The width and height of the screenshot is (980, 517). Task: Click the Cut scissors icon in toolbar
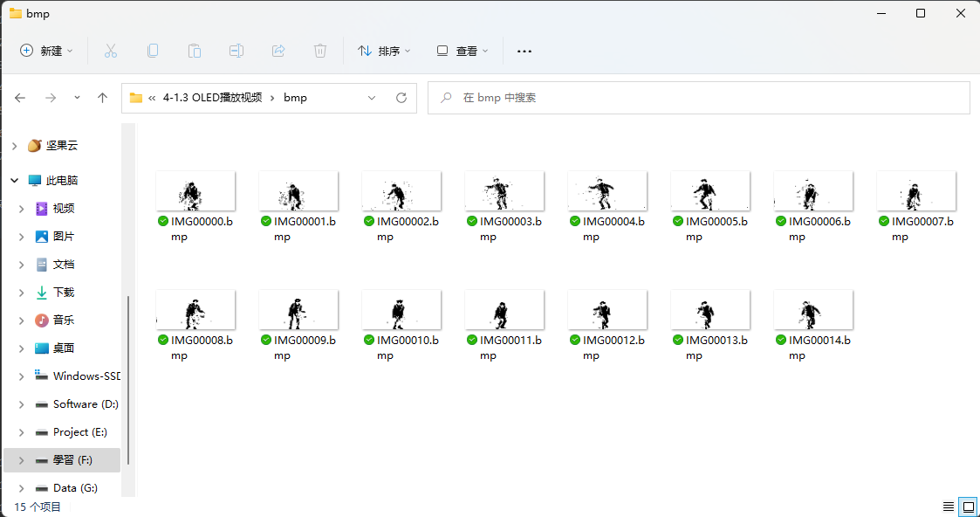(x=111, y=51)
